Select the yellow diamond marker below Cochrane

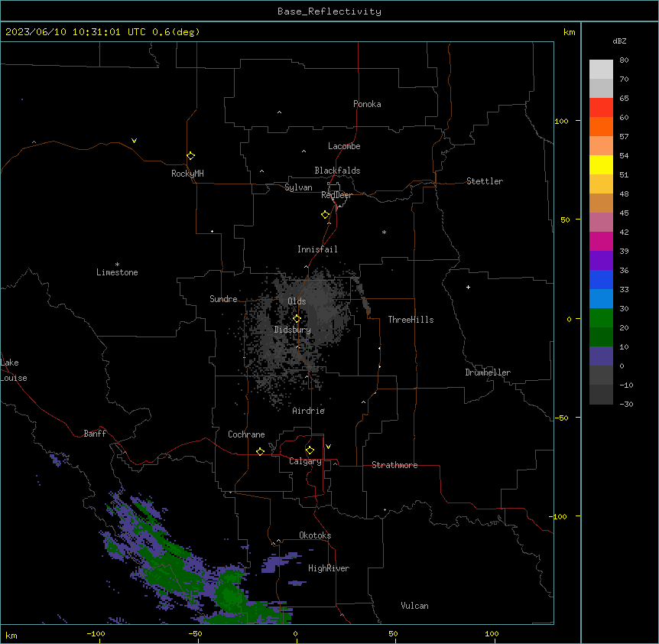tap(260, 451)
